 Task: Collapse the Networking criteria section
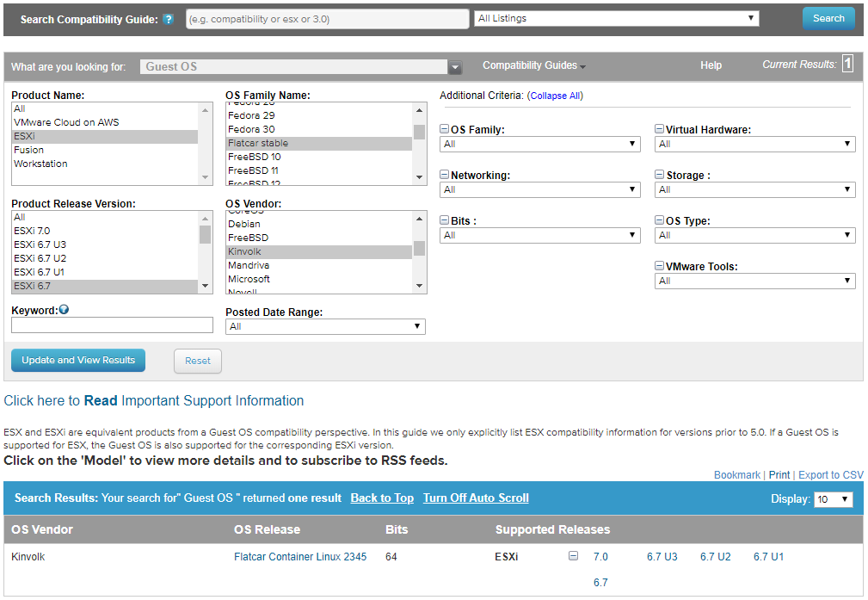(444, 176)
